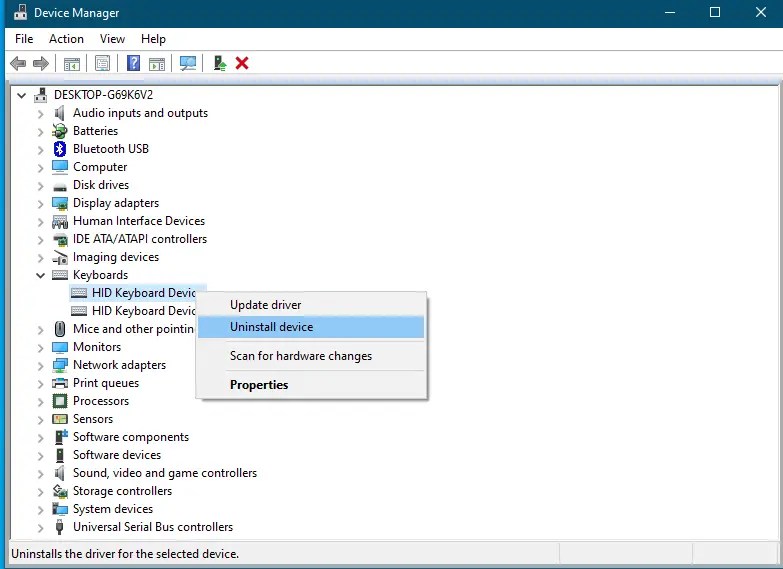Image resolution: width=783 pixels, height=569 pixels.
Task: Click the Processors chip icon
Action: pyautogui.click(x=59, y=401)
